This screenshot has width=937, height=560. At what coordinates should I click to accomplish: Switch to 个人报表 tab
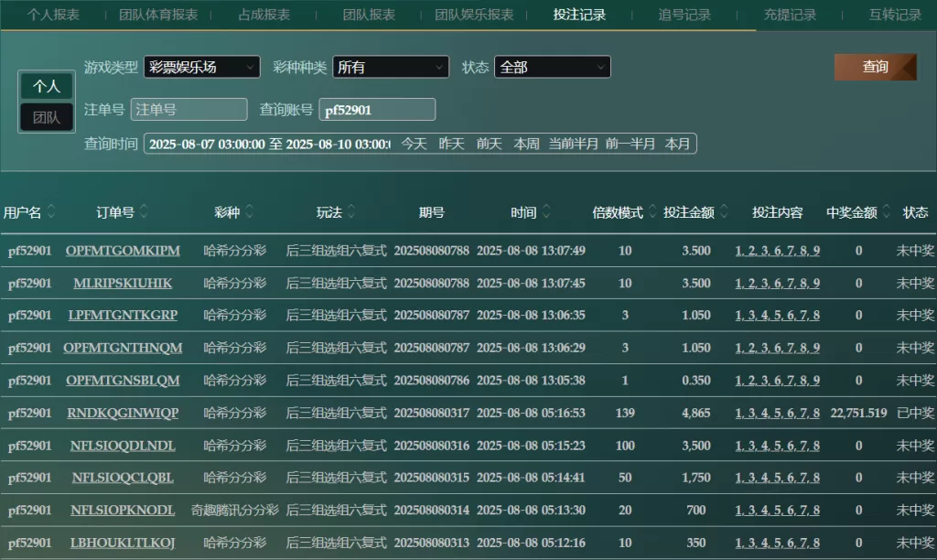pos(53,15)
